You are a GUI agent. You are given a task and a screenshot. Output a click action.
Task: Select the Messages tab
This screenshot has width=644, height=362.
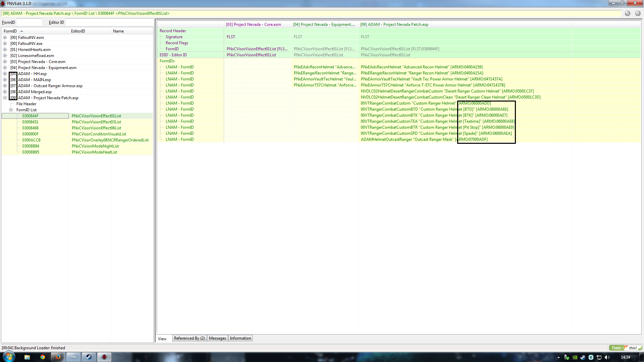[217, 338]
